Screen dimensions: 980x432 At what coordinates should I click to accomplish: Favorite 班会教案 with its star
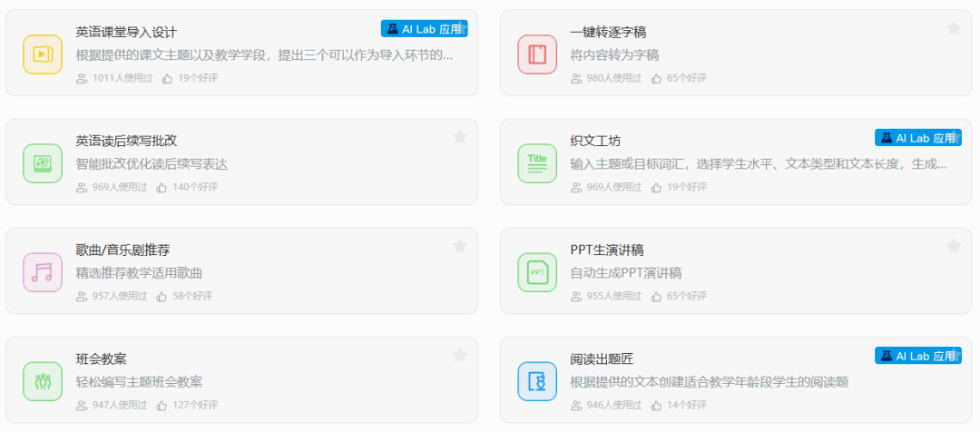[459, 355]
